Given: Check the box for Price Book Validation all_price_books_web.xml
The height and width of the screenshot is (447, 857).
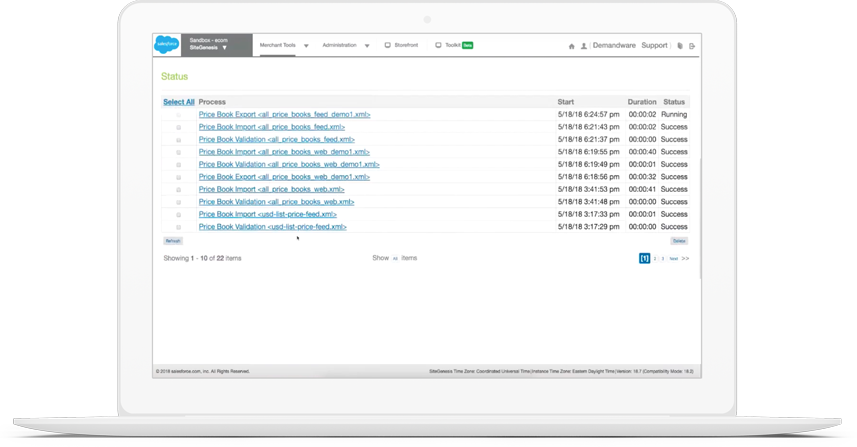Looking at the screenshot, I should (x=179, y=202).
